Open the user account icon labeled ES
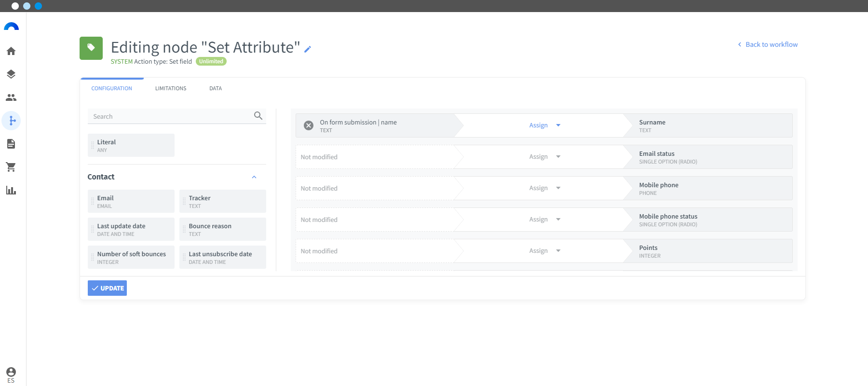 (11, 375)
